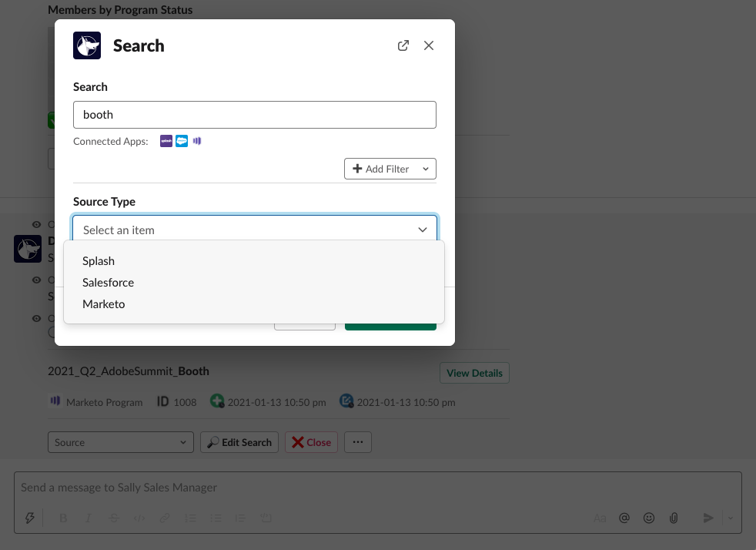
Task: Choose Salesforce from Source Type list
Action: click(x=108, y=283)
